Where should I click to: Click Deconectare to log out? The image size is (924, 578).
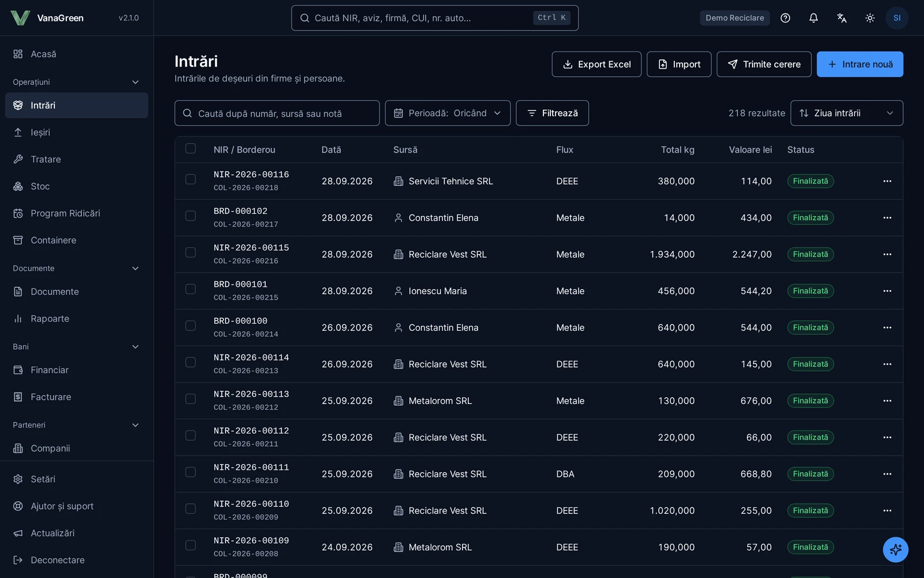[x=76, y=560]
